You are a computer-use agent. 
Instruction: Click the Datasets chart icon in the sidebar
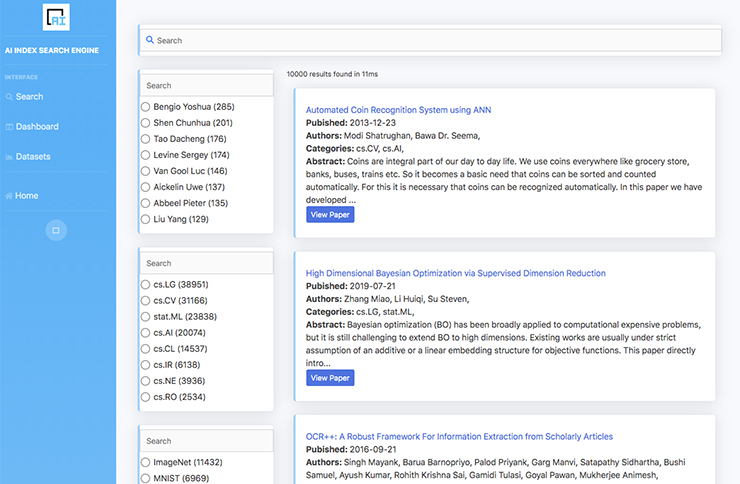(x=9, y=157)
